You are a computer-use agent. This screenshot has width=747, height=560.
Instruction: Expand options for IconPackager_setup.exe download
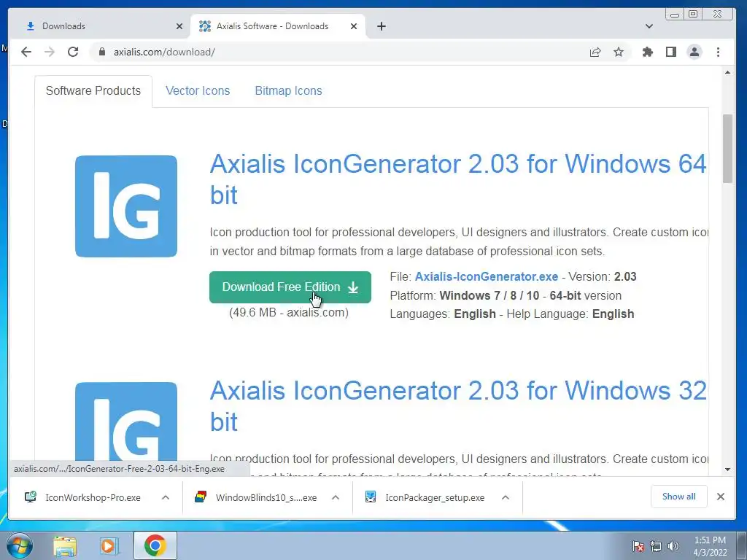[506, 497]
